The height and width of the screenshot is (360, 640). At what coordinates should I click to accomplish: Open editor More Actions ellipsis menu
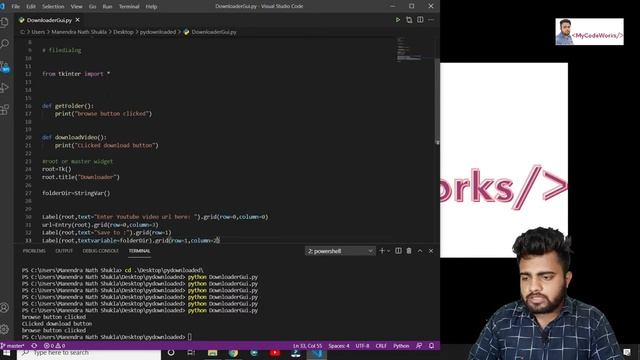click(431, 20)
